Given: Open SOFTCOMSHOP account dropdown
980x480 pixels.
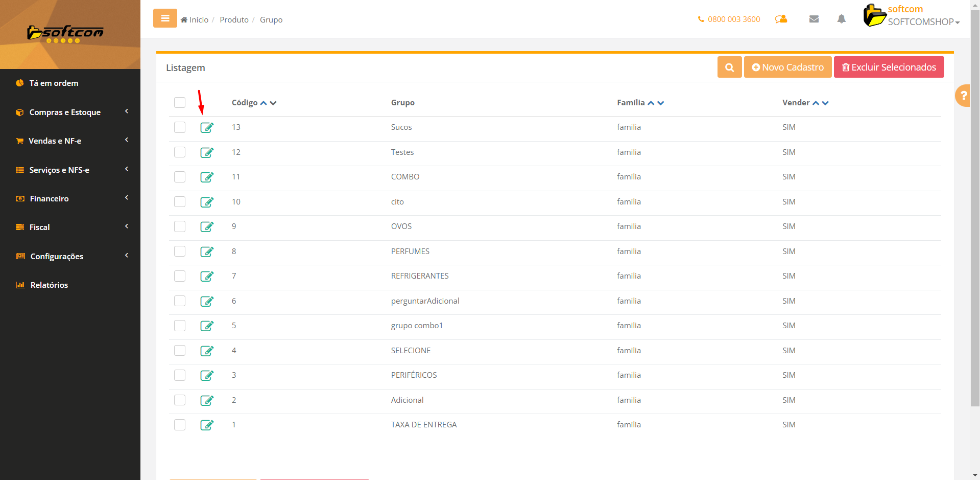Looking at the screenshot, I should click(924, 22).
